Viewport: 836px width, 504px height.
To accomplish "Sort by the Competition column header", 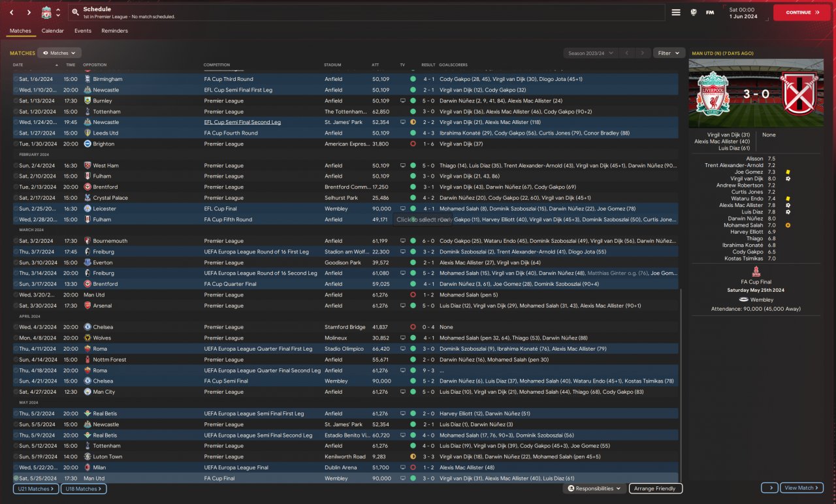I will coord(217,65).
